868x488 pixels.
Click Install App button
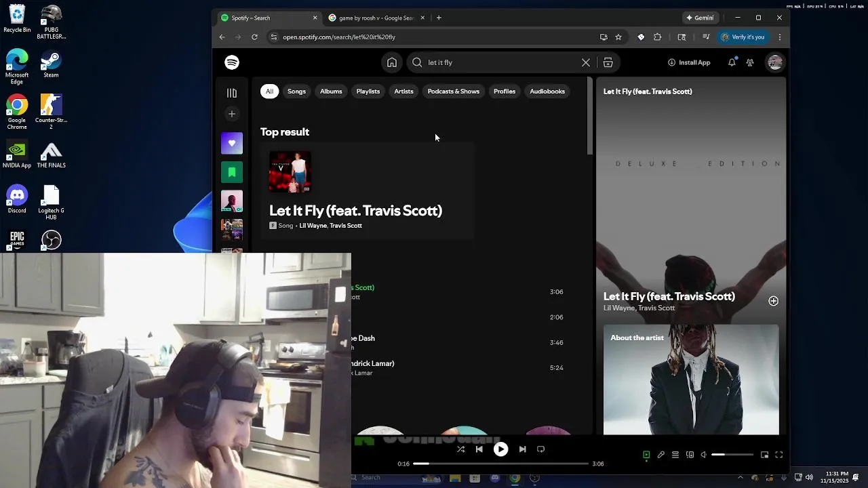pos(689,62)
